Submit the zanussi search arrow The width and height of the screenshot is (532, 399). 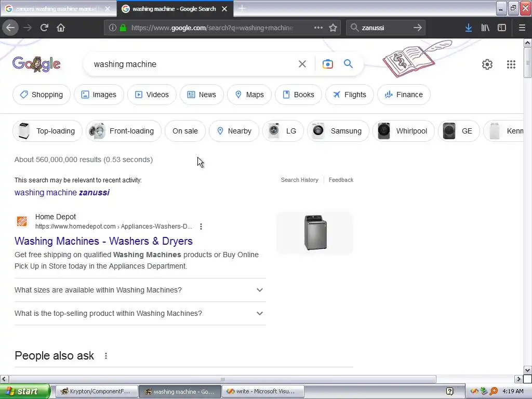(418, 28)
